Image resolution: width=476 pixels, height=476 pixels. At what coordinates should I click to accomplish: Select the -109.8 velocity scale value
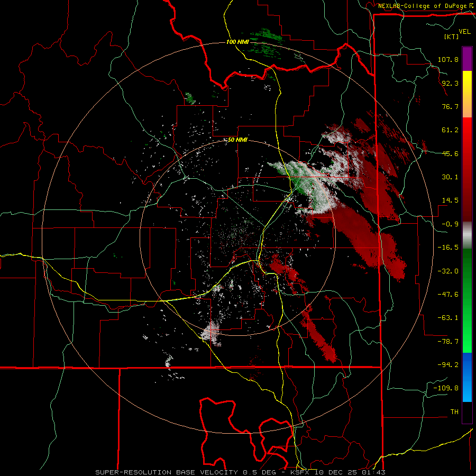click(446, 388)
